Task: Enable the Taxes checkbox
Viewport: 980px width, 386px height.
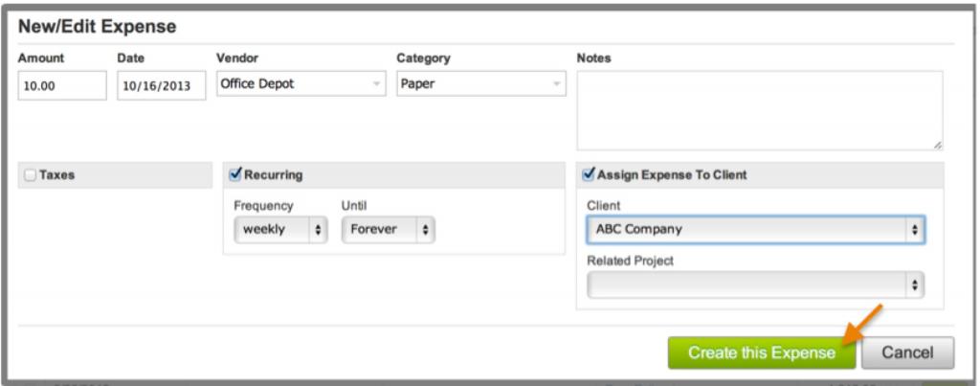Action: tap(31, 175)
